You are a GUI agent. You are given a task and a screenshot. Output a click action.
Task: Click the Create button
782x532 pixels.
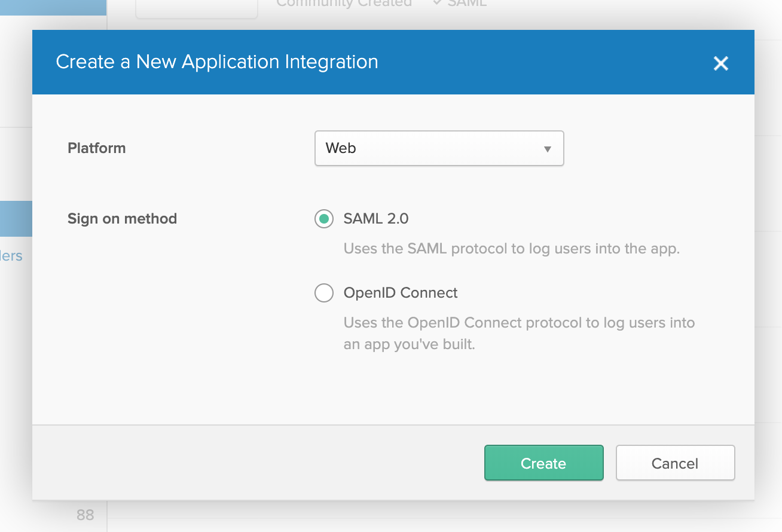pyautogui.click(x=543, y=463)
